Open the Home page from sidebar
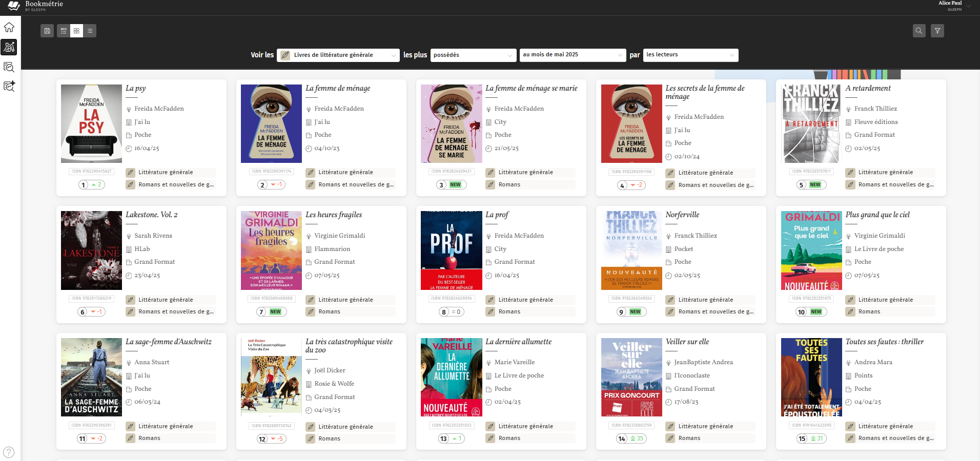This screenshot has width=980, height=461. click(x=9, y=27)
